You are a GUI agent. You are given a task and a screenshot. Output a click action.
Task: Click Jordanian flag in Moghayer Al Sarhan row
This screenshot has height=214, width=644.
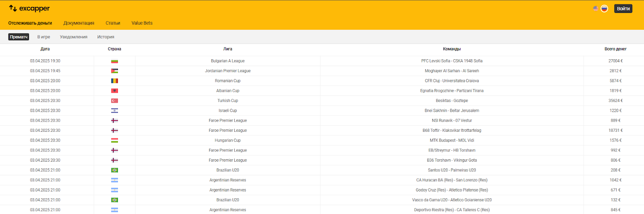point(114,71)
